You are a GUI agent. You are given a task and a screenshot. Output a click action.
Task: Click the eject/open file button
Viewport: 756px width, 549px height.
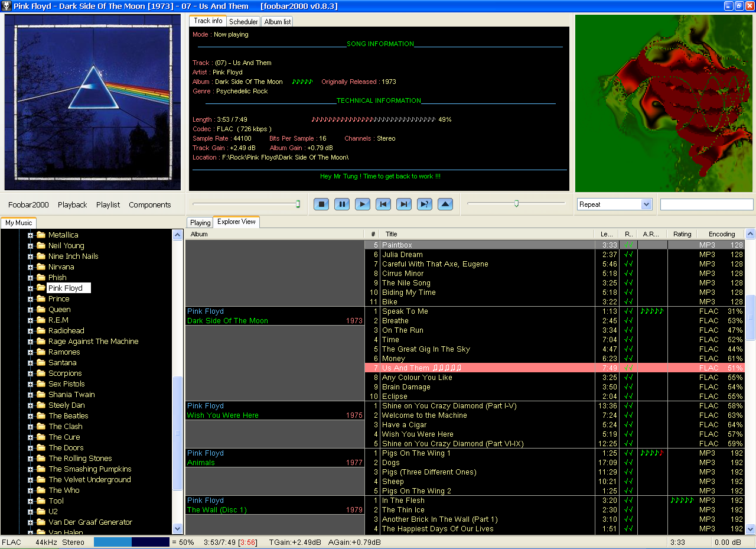445,204
